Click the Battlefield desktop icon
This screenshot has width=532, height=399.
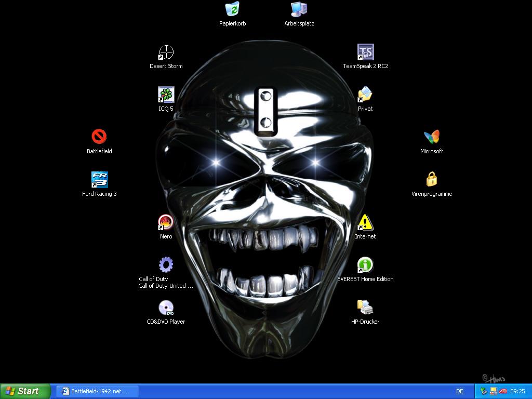pos(99,137)
